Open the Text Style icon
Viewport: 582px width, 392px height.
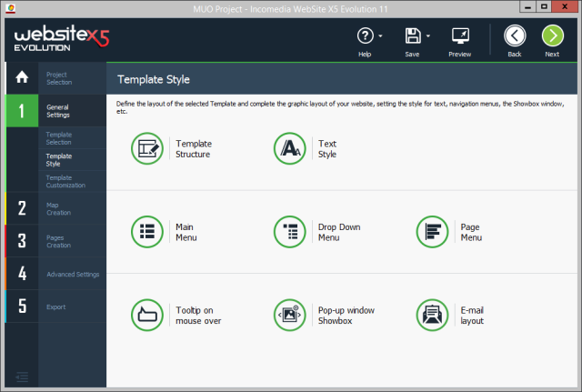point(290,148)
